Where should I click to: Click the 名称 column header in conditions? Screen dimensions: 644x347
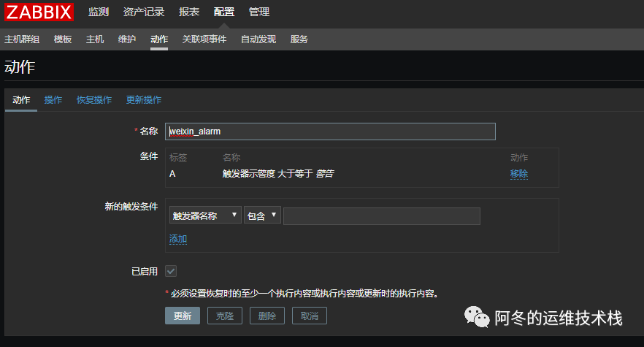[231, 158]
